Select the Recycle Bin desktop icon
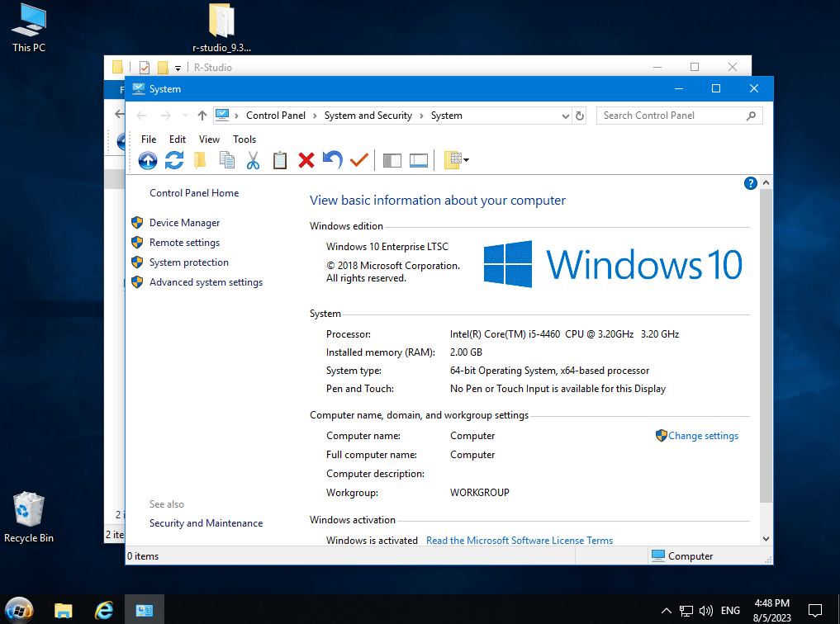Viewport: 840px width, 624px height. (29, 517)
